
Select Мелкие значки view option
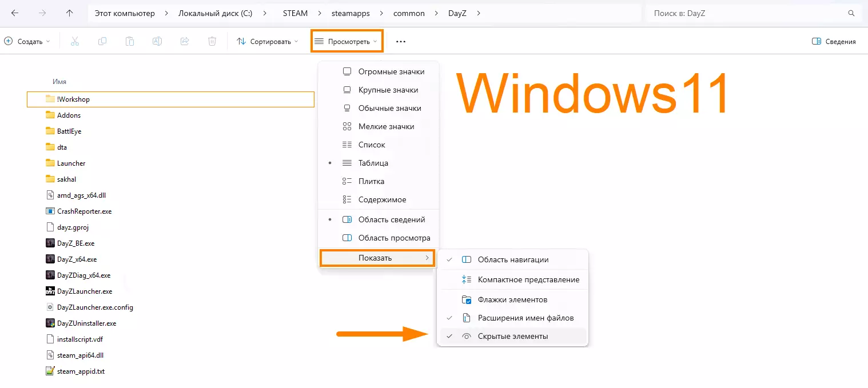(x=379, y=126)
